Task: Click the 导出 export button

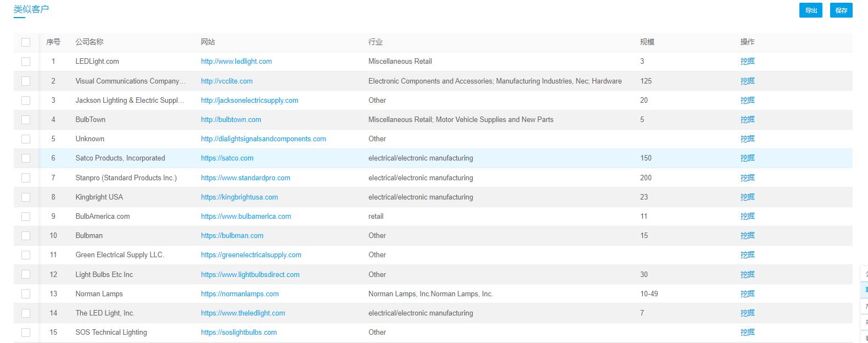Action: (810, 10)
